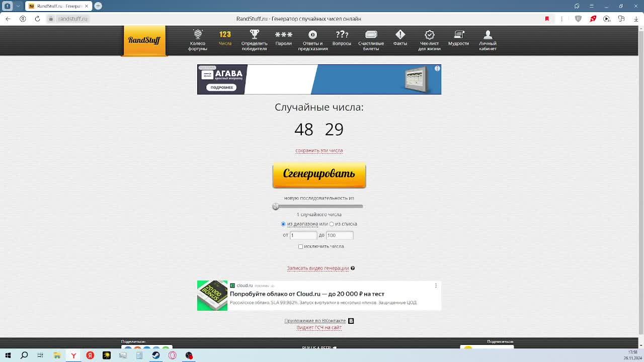Click the сохранить эти числа link
644x362 pixels.
pos(319,150)
